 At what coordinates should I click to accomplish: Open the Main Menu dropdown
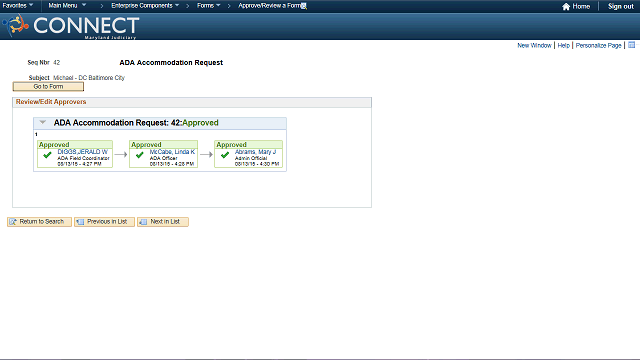click(x=67, y=6)
